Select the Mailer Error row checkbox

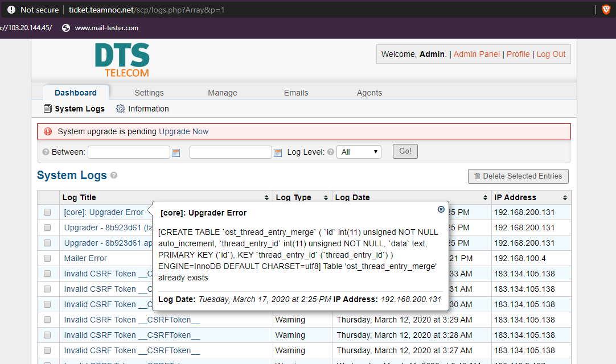[48, 259]
